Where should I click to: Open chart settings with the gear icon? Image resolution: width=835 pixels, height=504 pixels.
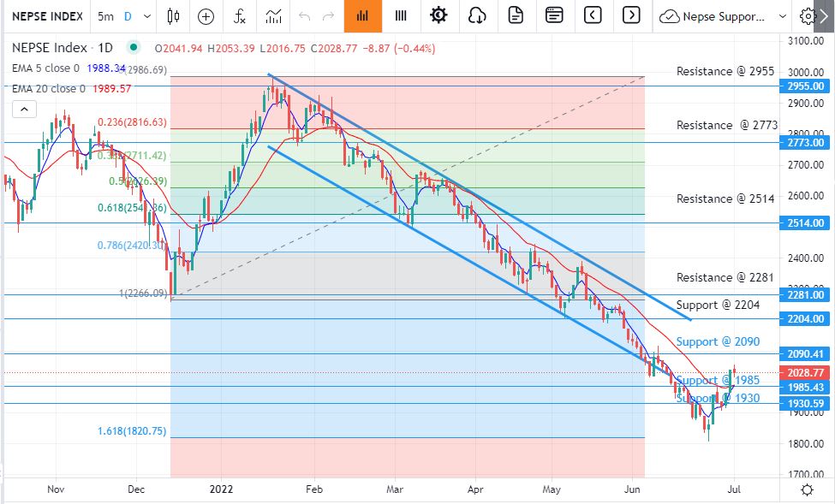438,15
